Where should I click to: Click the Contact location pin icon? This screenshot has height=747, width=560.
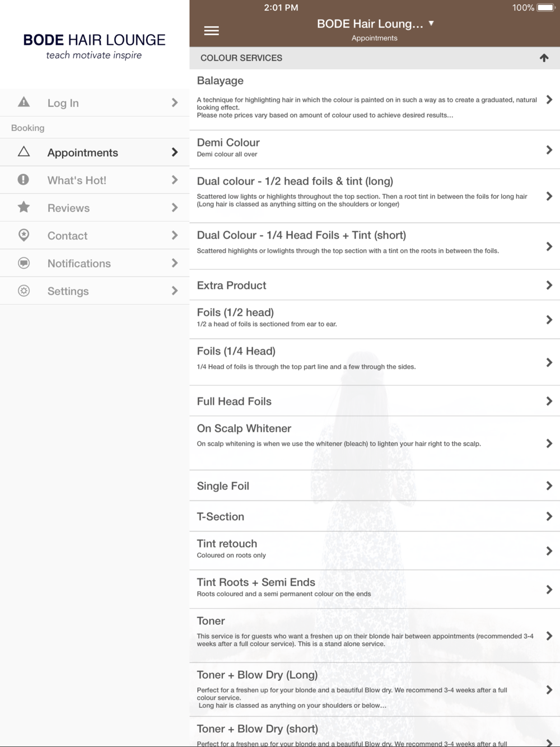click(x=24, y=235)
